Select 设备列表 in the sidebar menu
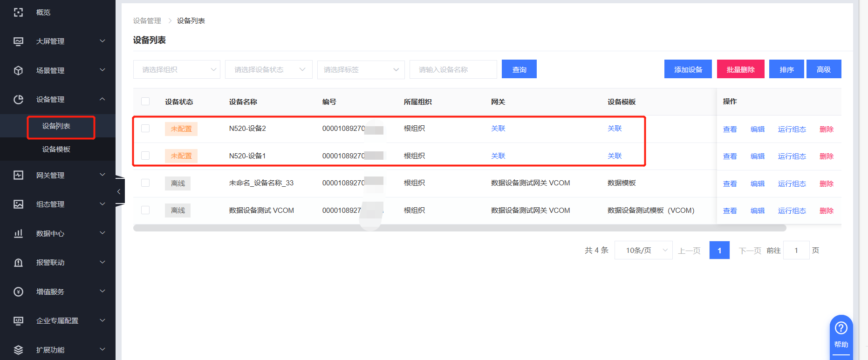This screenshot has height=360, width=868. pyautogui.click(x=56, y=126)
